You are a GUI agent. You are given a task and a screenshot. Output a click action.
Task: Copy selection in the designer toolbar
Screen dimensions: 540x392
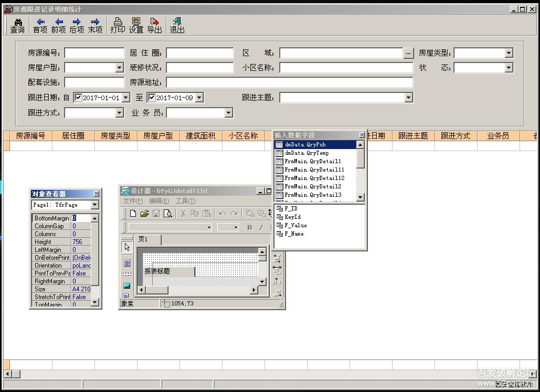coord(195,214)
